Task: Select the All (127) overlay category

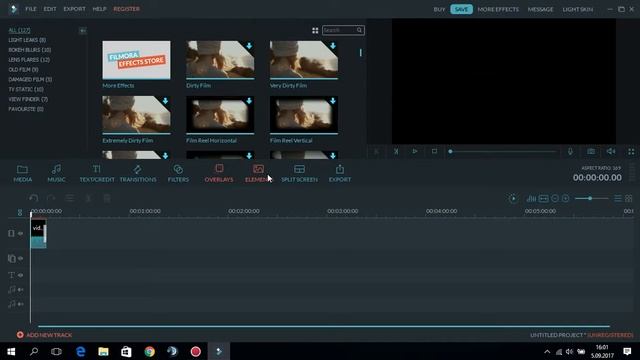Action: click(19, 30)
